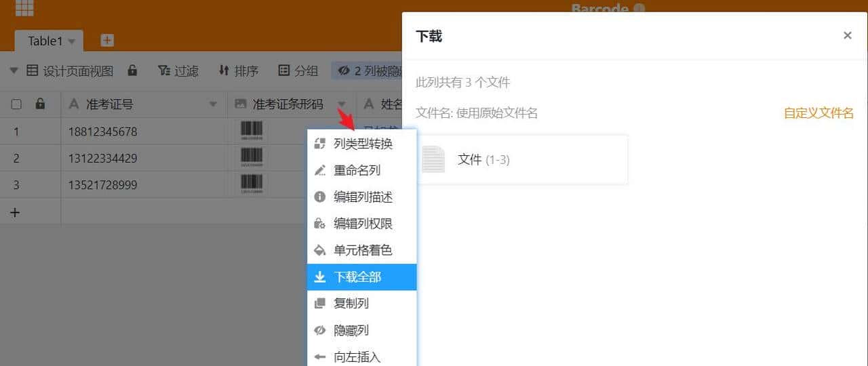
Task: Open the 分组 group tool
Action: [x=298, y=70]
